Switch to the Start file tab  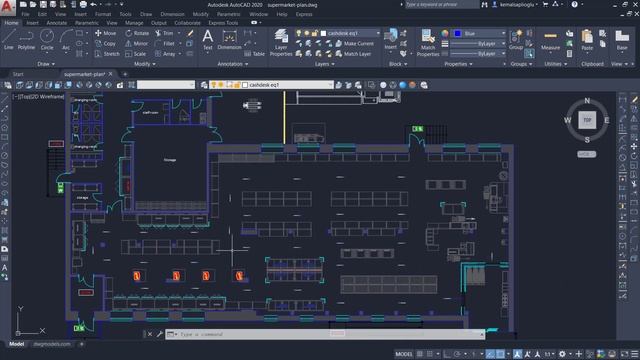coord(18,74)
